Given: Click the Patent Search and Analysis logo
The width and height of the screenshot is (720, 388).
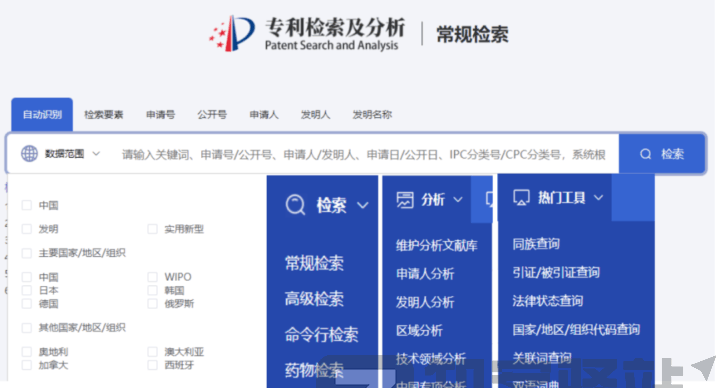Looking at the screenshot, I should (307, 34).
